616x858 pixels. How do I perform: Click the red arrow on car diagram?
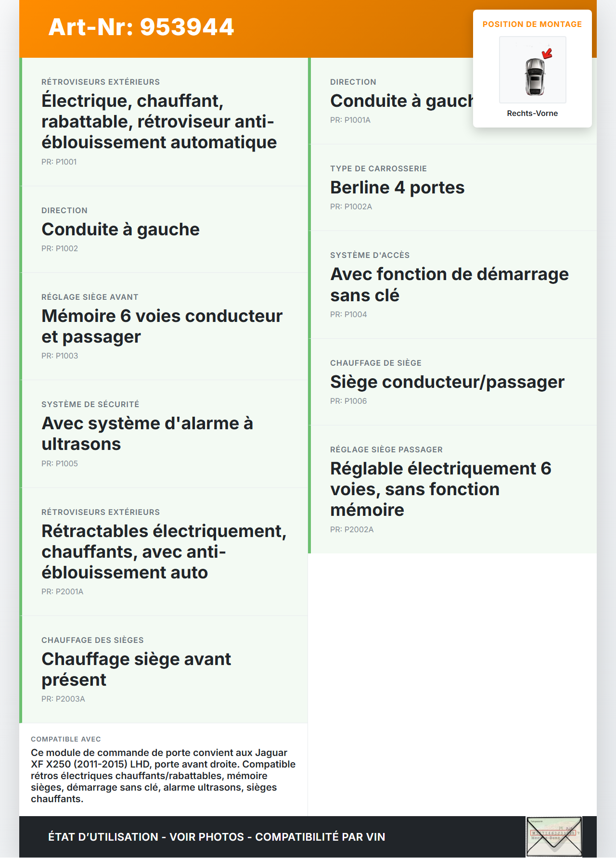click(547, 53)
